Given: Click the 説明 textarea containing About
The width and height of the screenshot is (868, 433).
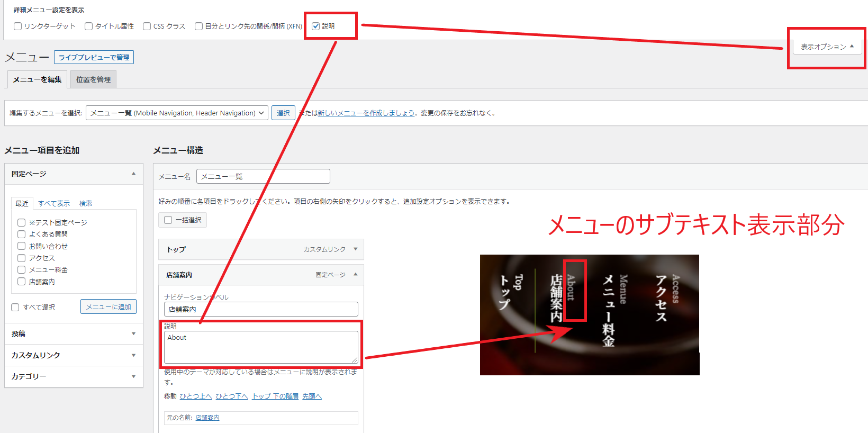Looking at the screenshot, I should click(261, 347).
